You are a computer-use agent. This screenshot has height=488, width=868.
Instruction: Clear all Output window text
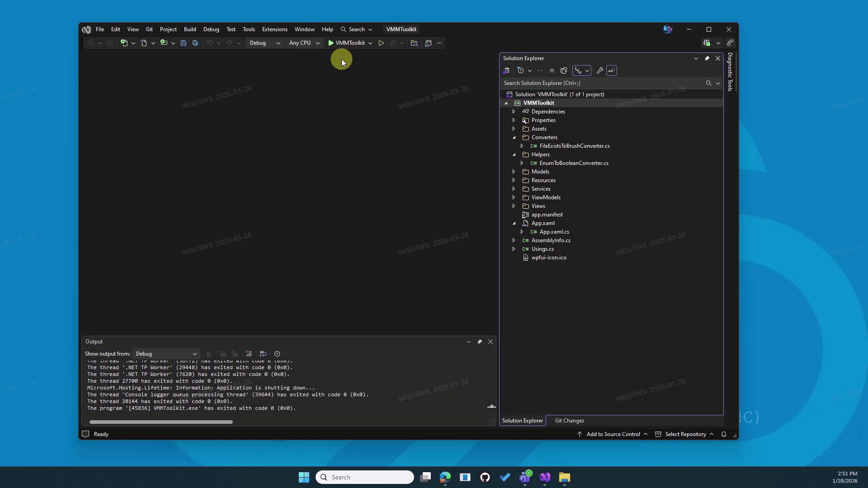[x=248, y=354]
